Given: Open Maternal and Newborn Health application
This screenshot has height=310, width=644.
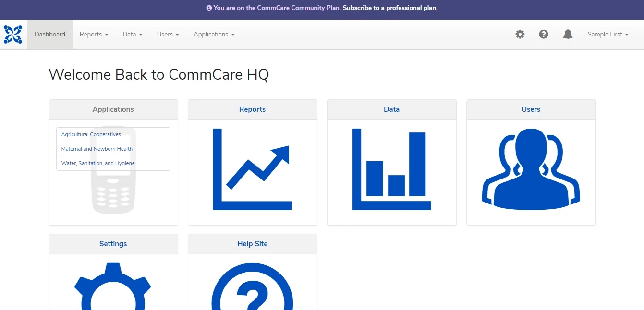Looking at the screenshot, I should tap(113, 149).
